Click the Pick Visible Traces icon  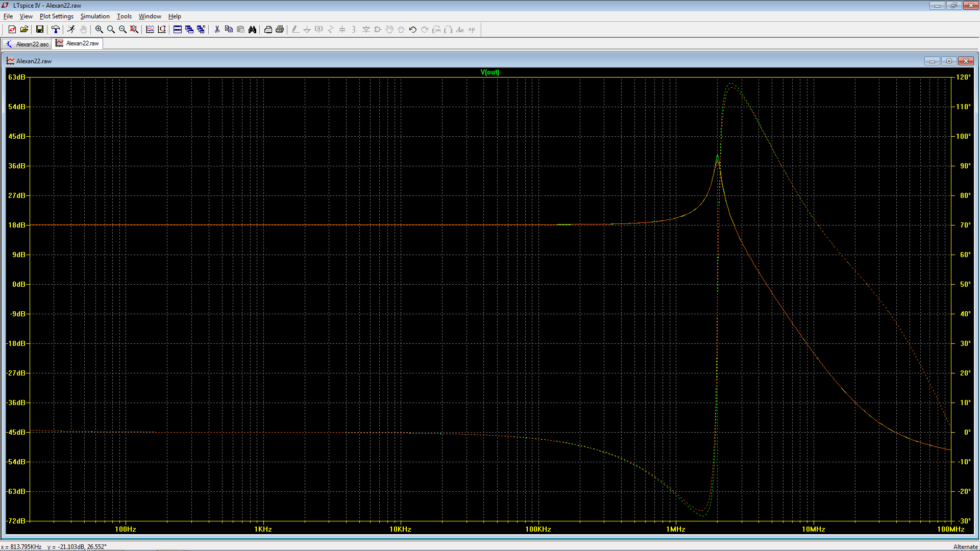(x=150, y=30)
